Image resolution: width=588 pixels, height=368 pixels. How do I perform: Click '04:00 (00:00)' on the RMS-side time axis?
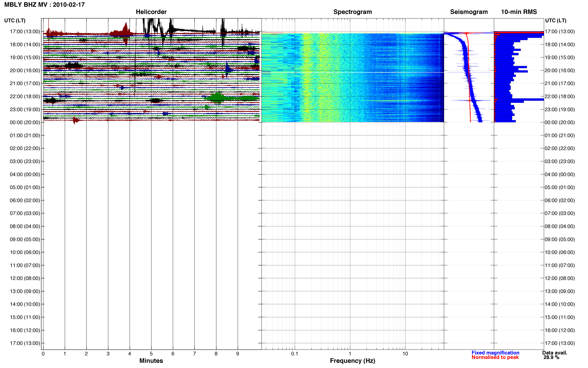pyautogui.click(x=560, y=174)
